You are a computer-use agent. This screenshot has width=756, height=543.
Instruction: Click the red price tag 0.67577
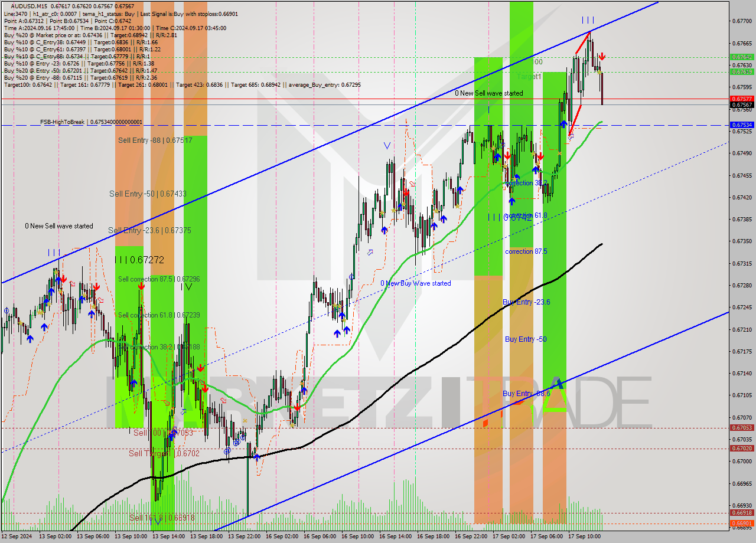pos(742,99)
